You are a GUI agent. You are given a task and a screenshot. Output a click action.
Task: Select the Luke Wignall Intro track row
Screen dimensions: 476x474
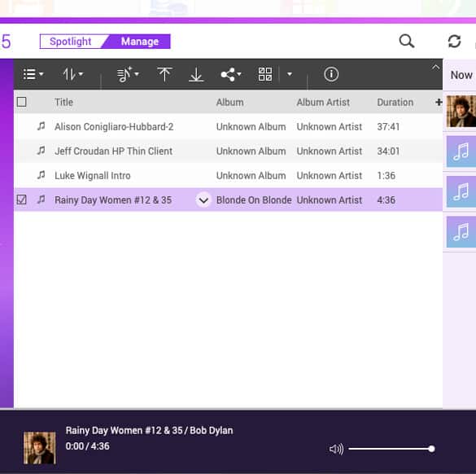click(x=229, y=175)
